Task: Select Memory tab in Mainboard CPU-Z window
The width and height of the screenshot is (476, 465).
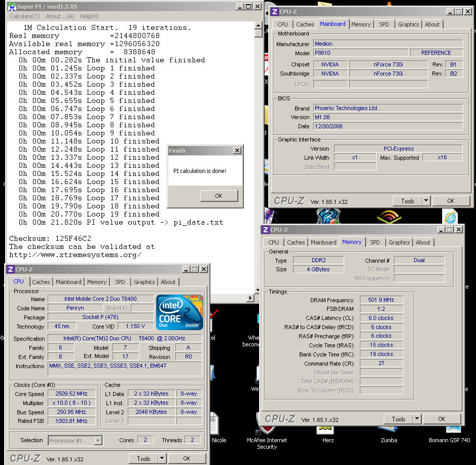Action: (x=361, y=24)
